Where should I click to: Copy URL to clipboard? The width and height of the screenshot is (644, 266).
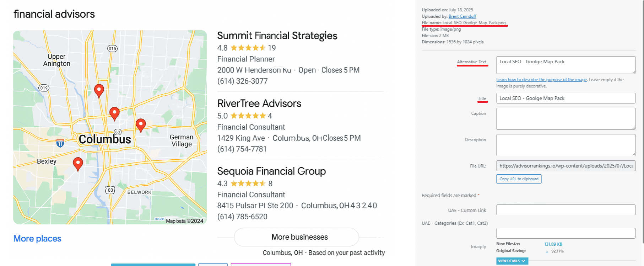519,179
